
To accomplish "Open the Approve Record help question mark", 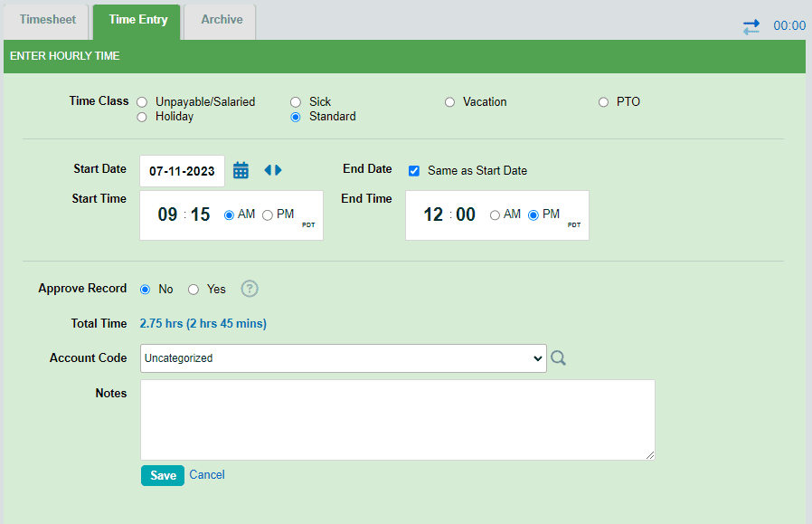I will [250, 289].
